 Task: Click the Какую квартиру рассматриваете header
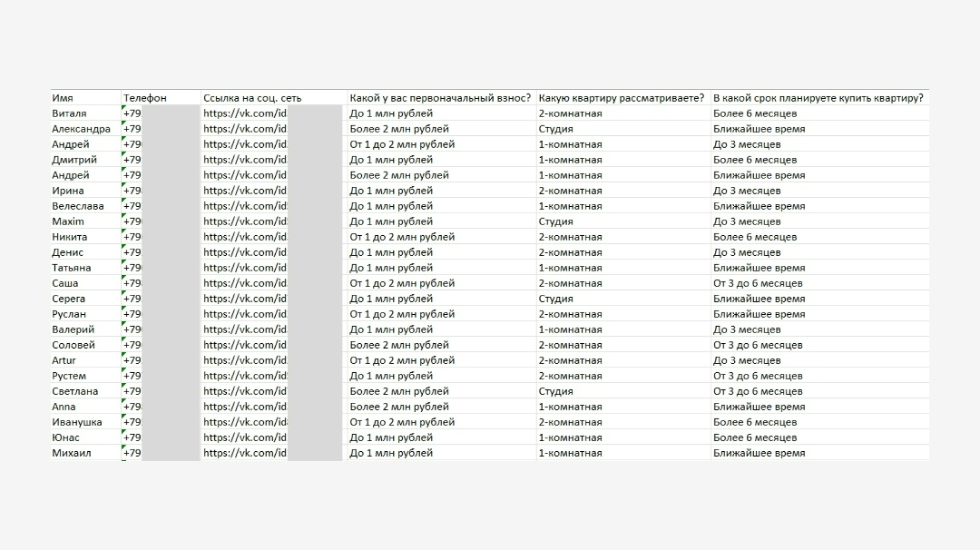coord(622,98)
